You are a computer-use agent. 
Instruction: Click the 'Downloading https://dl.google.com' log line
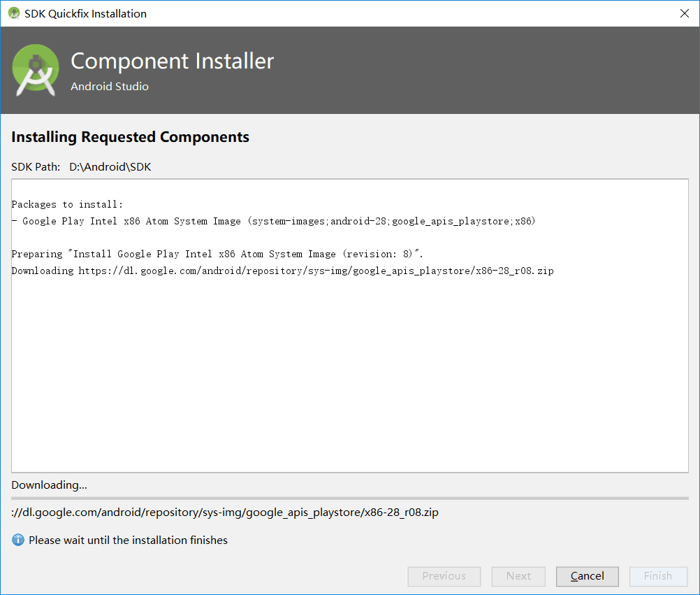coord(283,271)
